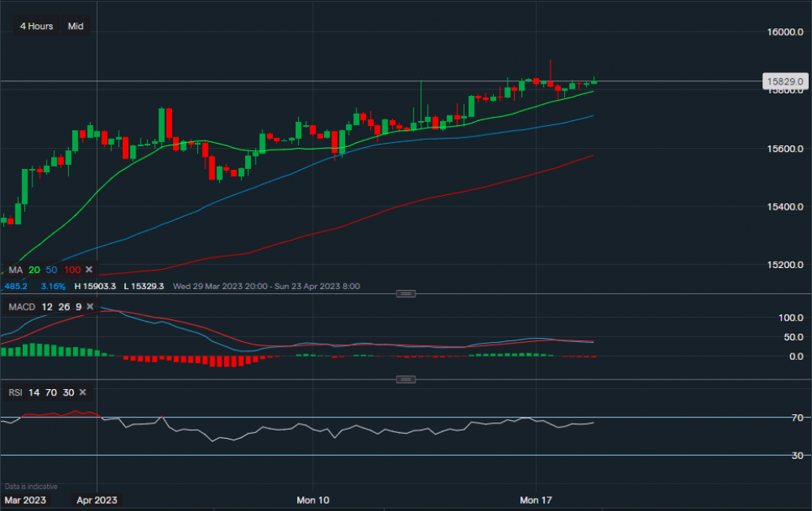
Task: Click the RSI 70 overbought level label
Action: pos(775,418)
